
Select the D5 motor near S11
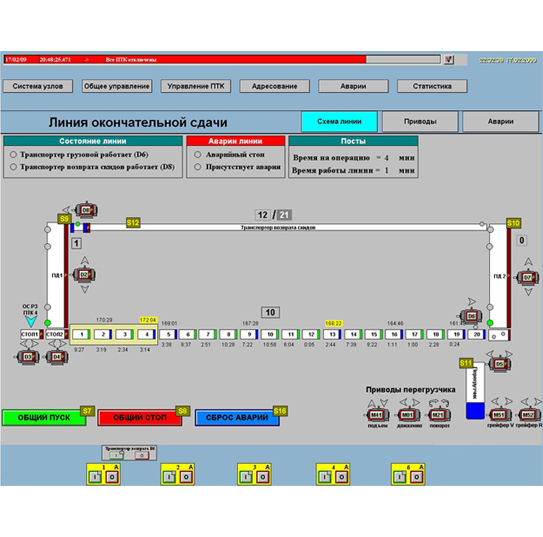499,364
